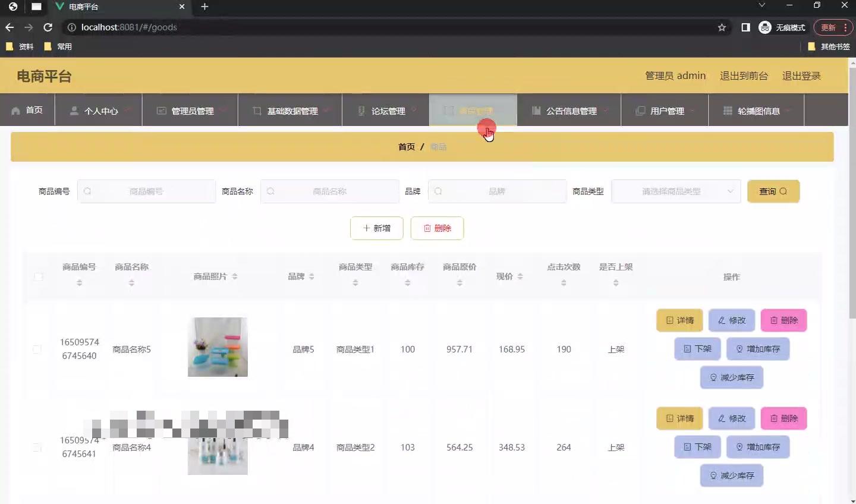
Task: Open the 个人中心 menu
Action: tap(99, 111)
